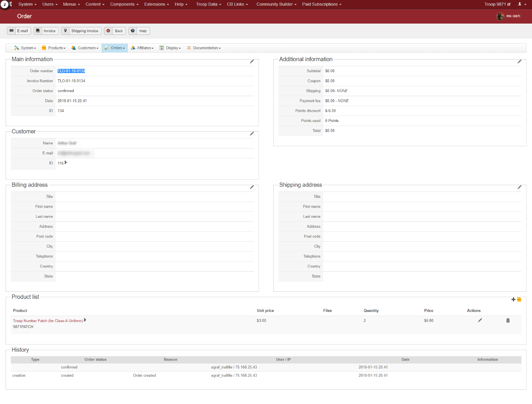Open the Products dropdown menu

coord(53,48)
